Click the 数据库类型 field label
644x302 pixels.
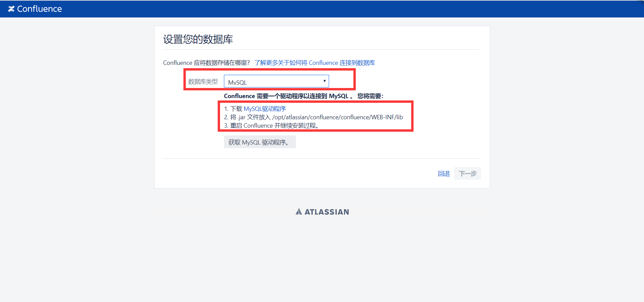coord(203,82)
